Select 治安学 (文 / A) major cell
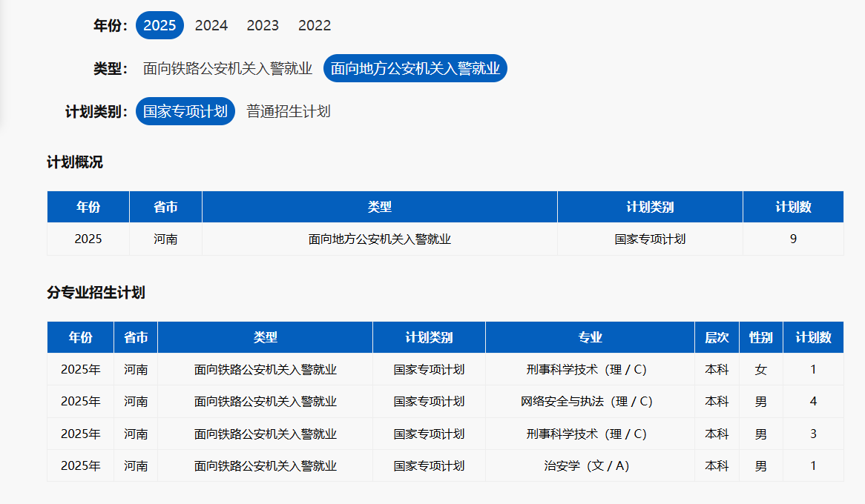The height and width of the screenshot is (504, 865). click(x=586, y=466)
